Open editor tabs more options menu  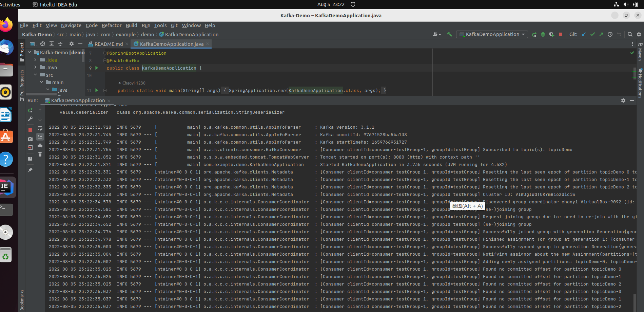coord(632,44)
